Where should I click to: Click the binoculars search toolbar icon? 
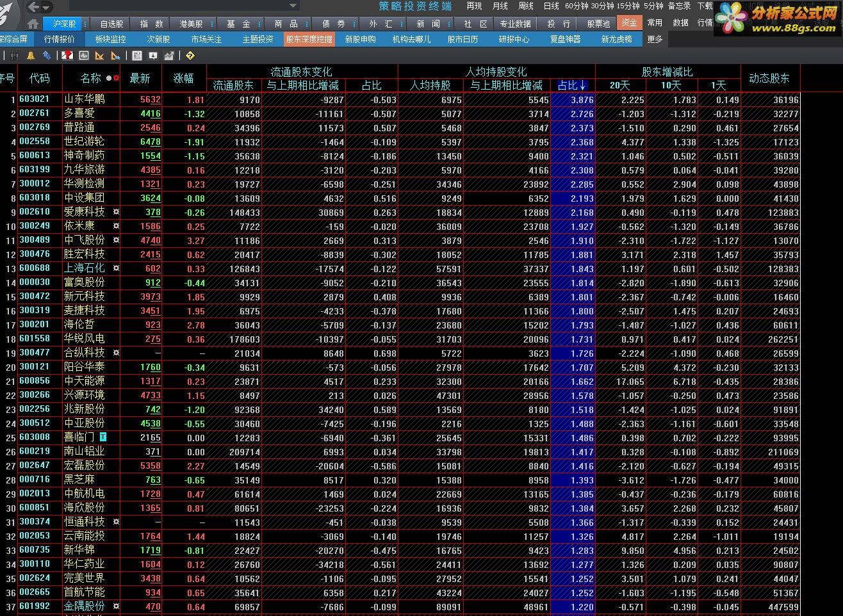pos(15,56)
